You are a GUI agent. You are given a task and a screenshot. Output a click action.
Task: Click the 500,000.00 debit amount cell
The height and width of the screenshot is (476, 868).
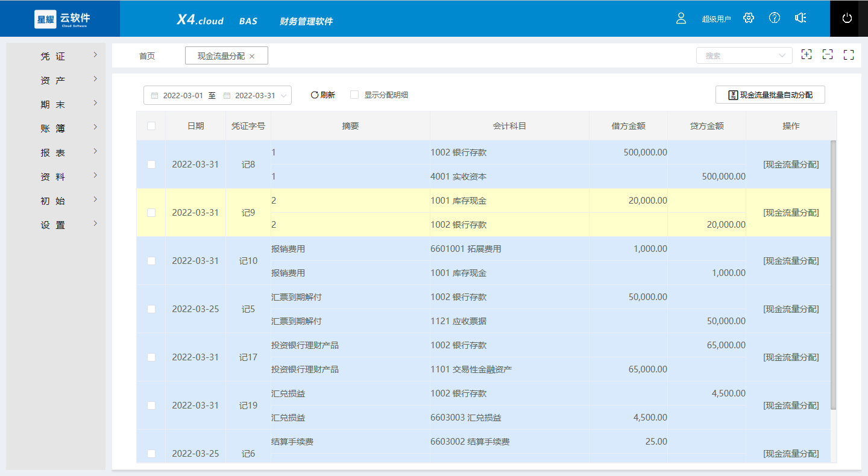tap(628, 152)
